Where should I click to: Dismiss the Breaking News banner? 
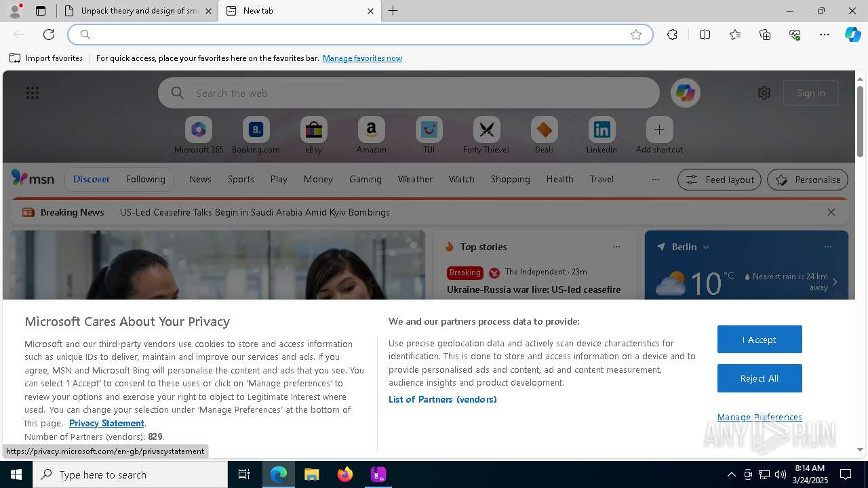pyautogui.click(x=831, y=212)
